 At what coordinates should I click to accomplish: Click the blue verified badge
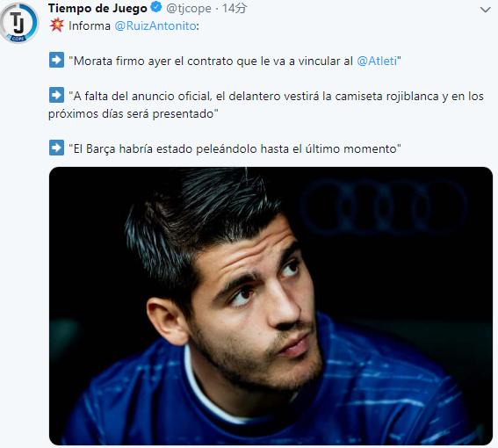pyautogui.click(x=156, y=8)
